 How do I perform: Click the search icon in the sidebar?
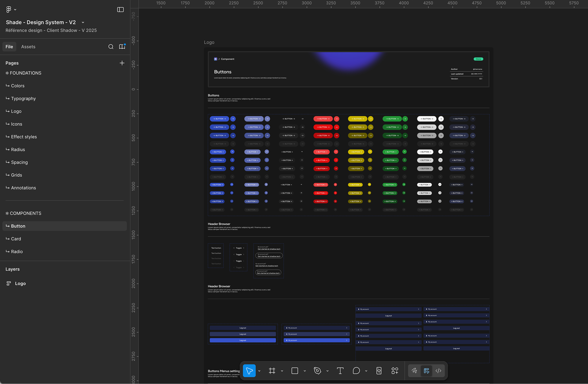[x=111, y=47]
